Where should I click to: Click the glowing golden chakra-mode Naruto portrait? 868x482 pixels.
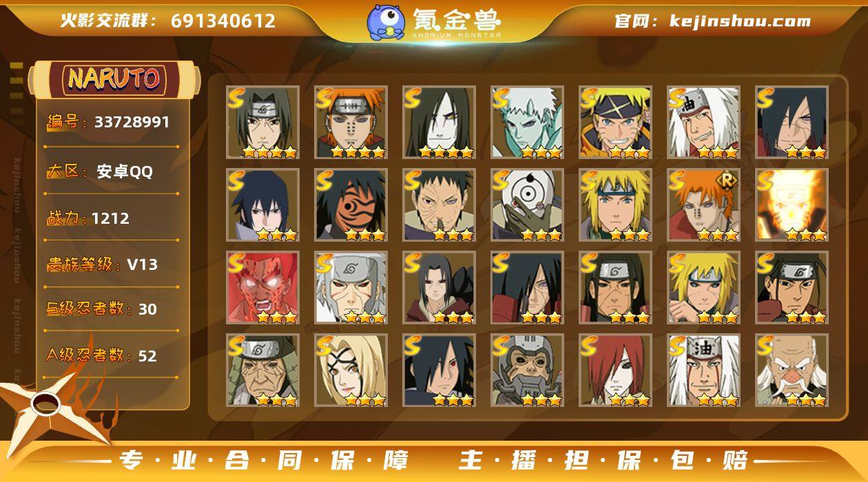pyautogui.click(x=792, y=205)
